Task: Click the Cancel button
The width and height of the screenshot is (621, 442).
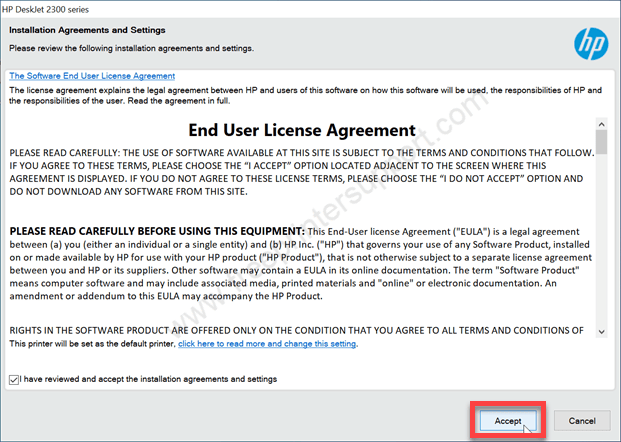Action: tap(582, 421)
